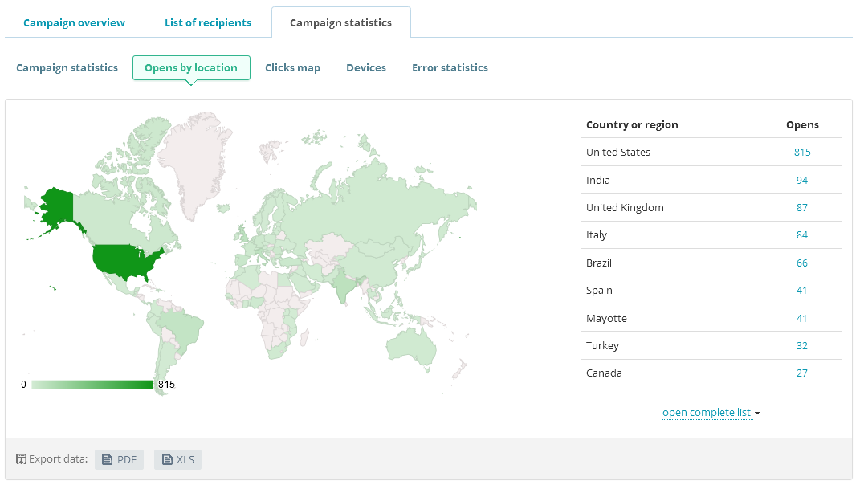Open the 87 opens for United Kingdom
This screenshot has height=489, width=868.
coord(802,208)
